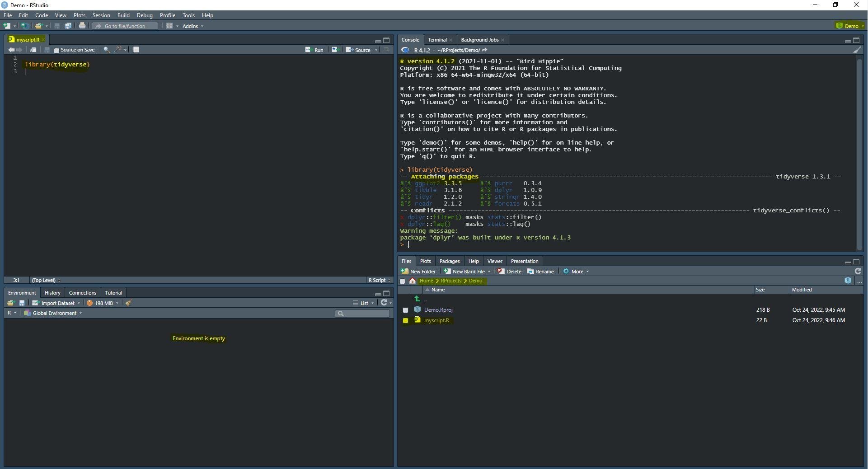Viewport: 868px width, 469px height.
Task: Open the Source options dropdown arrow
Action: tap(376, 50)
